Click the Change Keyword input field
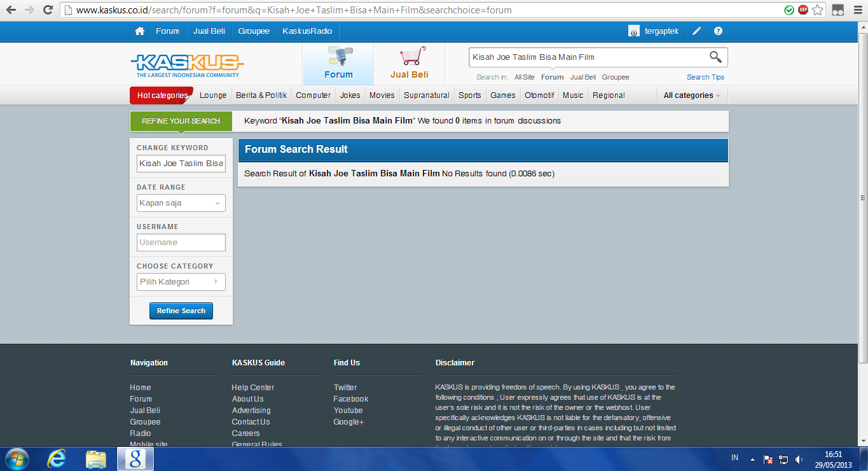868x471 pixels. click(181, 164)
